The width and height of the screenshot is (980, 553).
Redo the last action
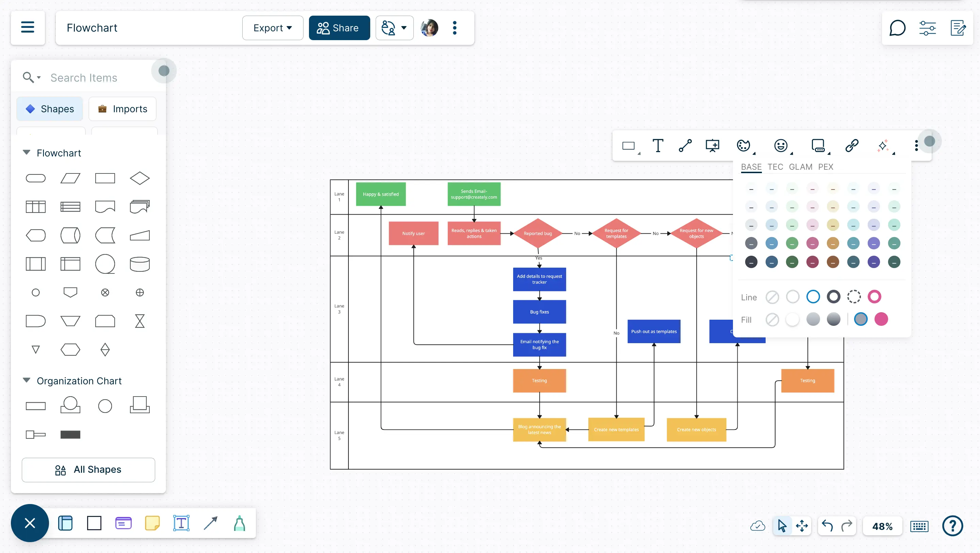[x=847, y=526]
